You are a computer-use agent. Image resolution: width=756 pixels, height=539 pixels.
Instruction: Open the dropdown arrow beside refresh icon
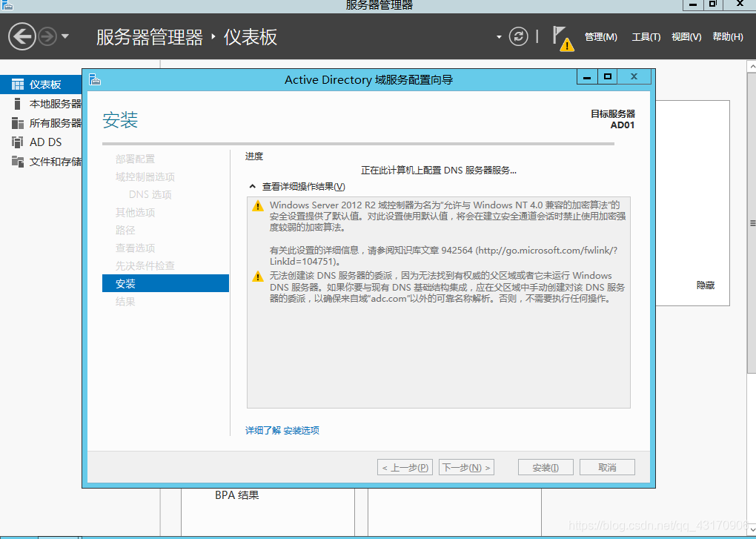(x=499, y=36)
